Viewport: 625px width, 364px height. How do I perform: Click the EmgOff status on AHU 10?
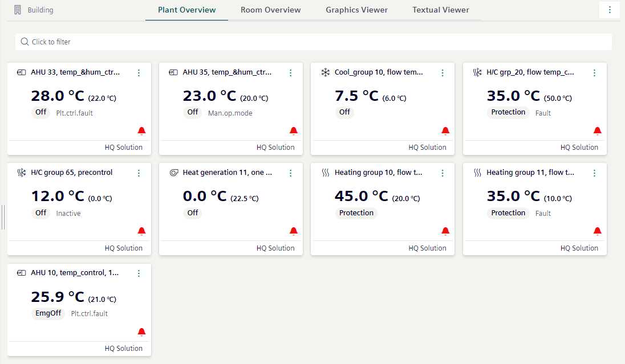48,313
